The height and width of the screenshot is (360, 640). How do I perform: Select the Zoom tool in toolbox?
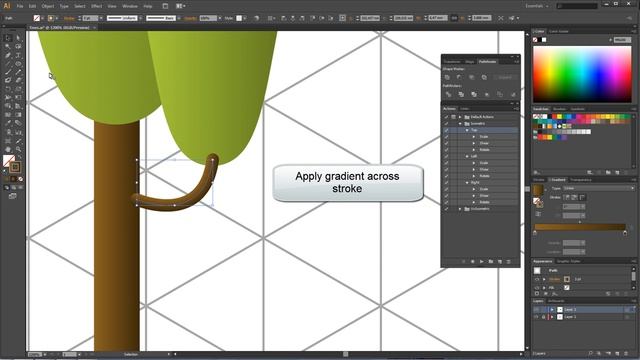(18, 149)
